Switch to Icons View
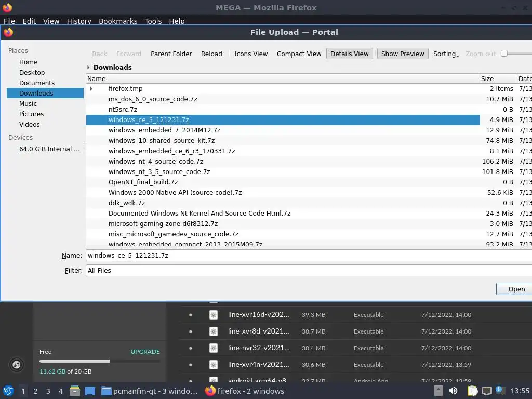532x399 pixels. 251,54
